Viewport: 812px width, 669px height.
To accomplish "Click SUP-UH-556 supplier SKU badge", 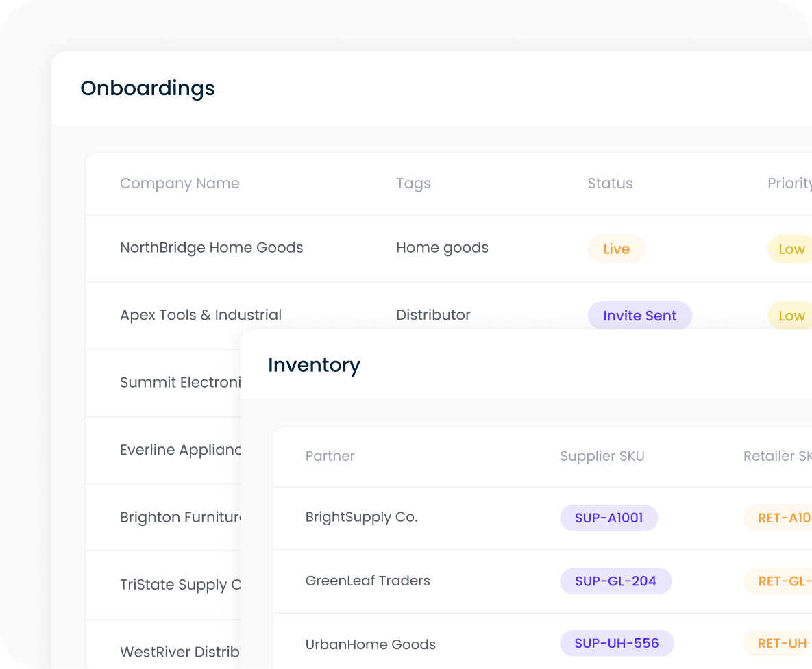I will click(616, 644).
